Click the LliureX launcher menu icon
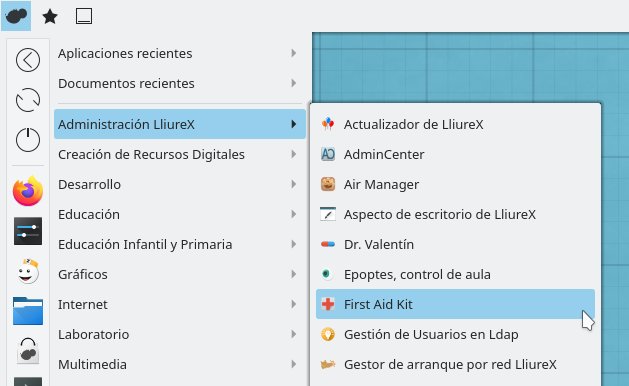Image resolution: width=629 pixels, height=386 pixels. click(x=16, y=16)
